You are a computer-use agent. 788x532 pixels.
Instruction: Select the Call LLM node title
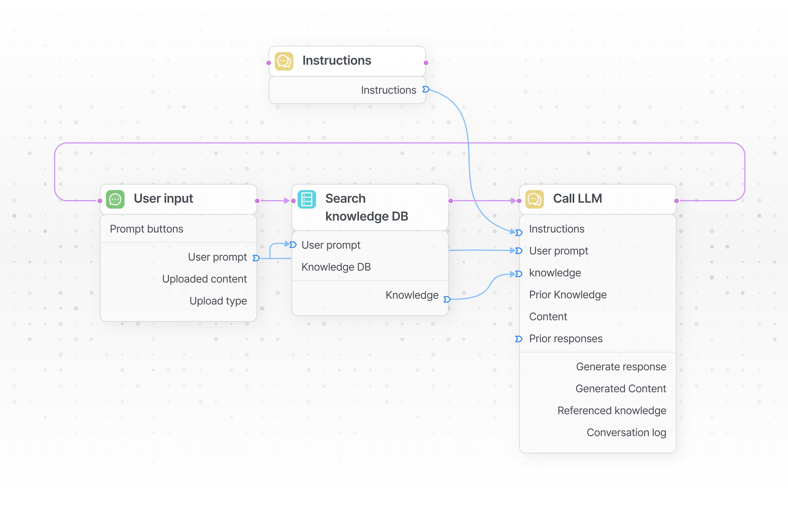point(577,199)
